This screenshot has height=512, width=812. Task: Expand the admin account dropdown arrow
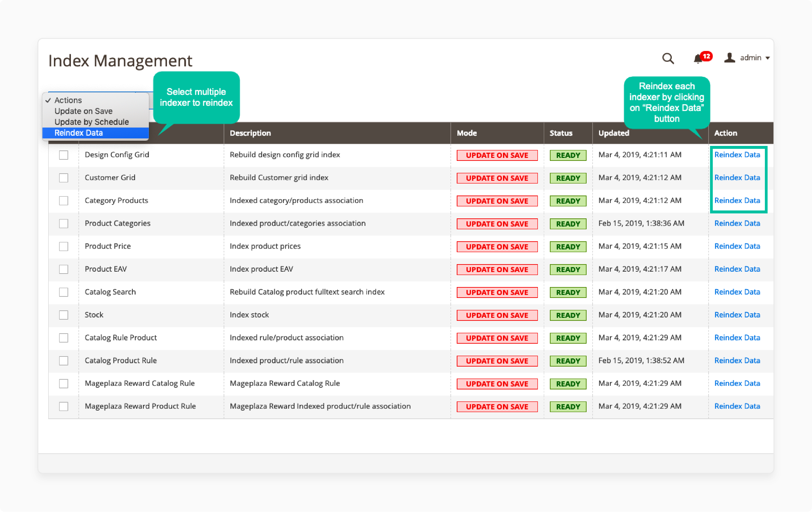[768, 58]
